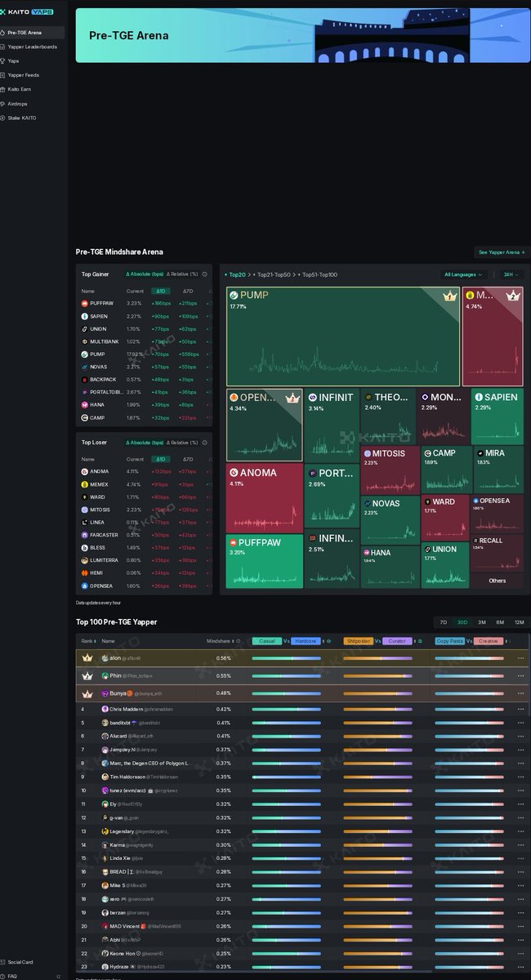Click the Casual style label
531x980 pixels.
point(267,641)
